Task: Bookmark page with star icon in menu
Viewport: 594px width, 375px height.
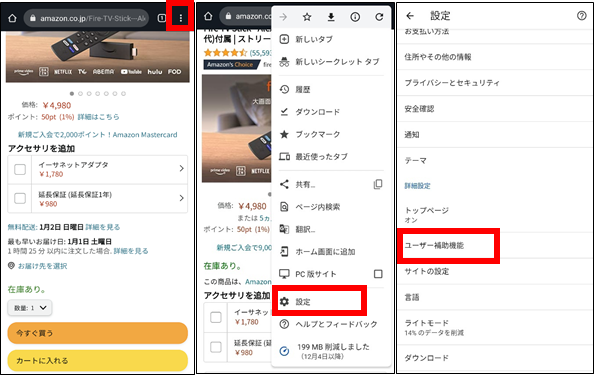Action: [x=307, y=17]
